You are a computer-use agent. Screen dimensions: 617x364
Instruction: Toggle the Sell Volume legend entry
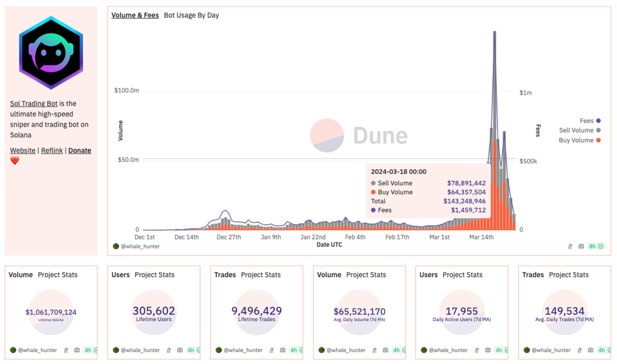576,130
